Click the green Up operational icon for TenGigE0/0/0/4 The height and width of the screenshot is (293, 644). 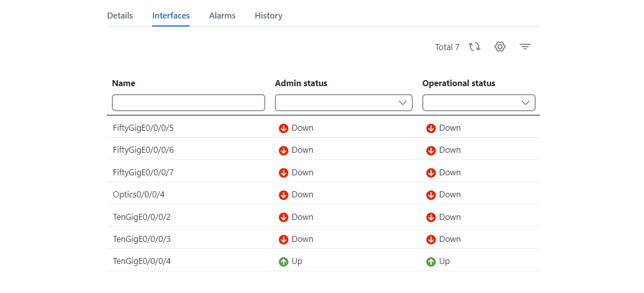pos(431,261)
